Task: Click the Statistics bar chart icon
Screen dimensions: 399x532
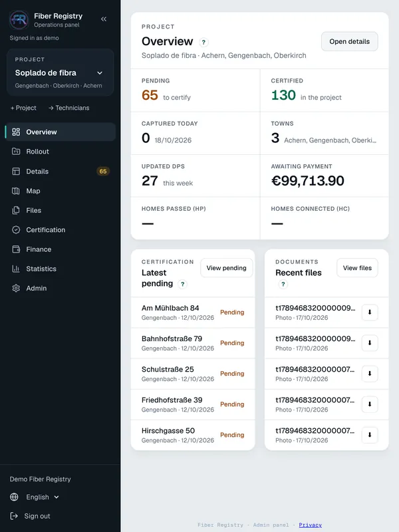Action: (16, 269)
